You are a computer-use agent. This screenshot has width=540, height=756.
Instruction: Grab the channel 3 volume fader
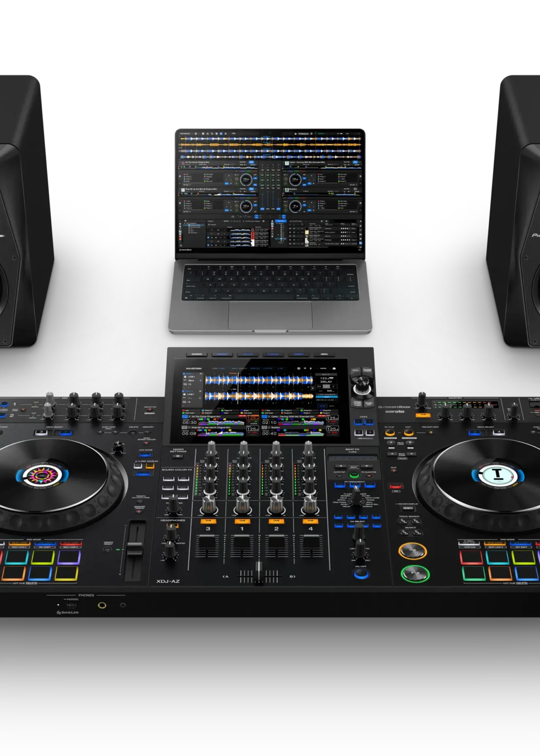coord(208,541)
